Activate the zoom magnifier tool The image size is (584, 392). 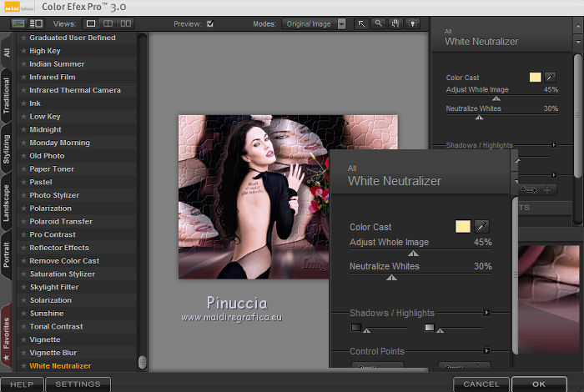click(379, 24)
